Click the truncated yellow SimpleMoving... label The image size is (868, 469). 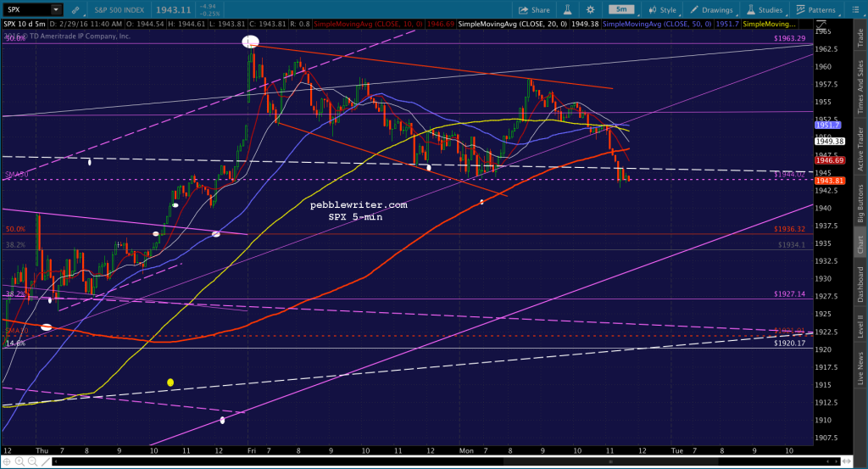[769, 25]
